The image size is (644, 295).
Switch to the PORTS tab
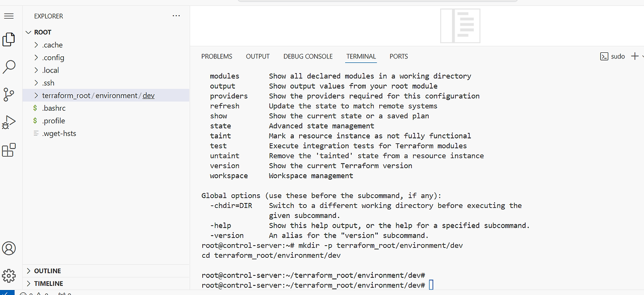click(398, 56)
